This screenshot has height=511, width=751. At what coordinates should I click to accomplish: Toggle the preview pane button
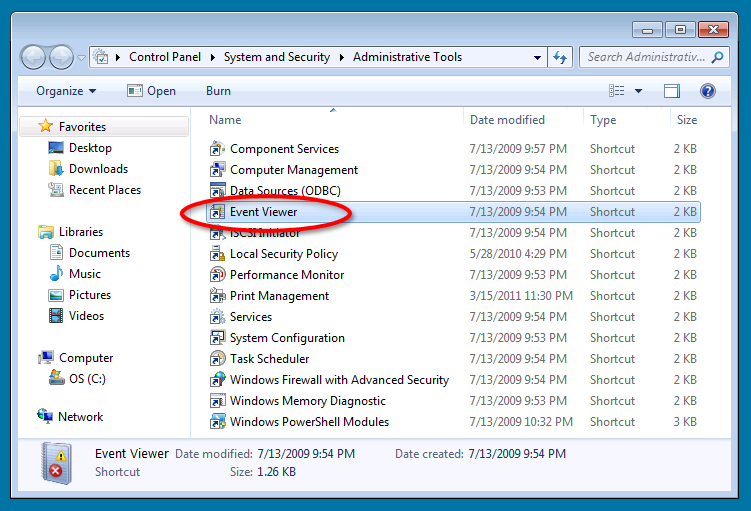[x=671, y=91]
